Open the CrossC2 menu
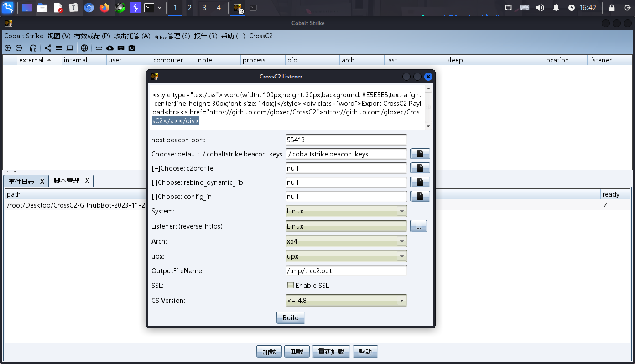Image resolution: width=635 pixels, height=364 pixels. (x=261, y=36)
